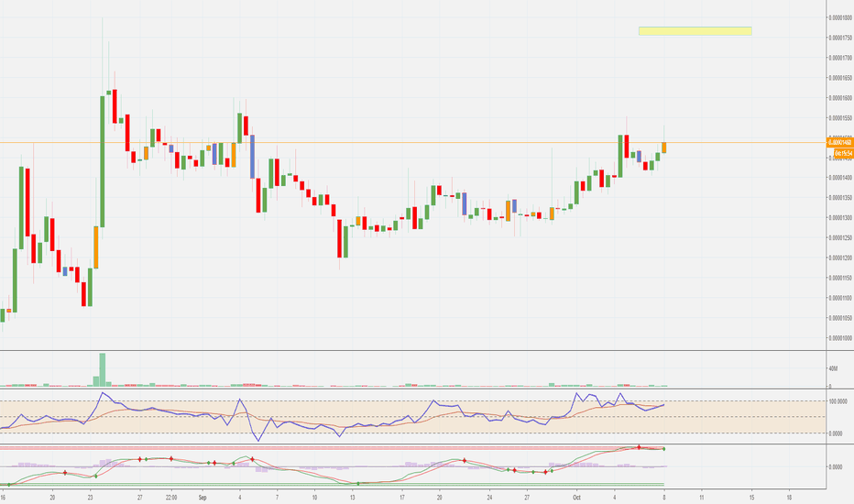This screenshot has height=504, width=854.
Task: Click the 22:00 label on time axis
Action: click(171, 498)
